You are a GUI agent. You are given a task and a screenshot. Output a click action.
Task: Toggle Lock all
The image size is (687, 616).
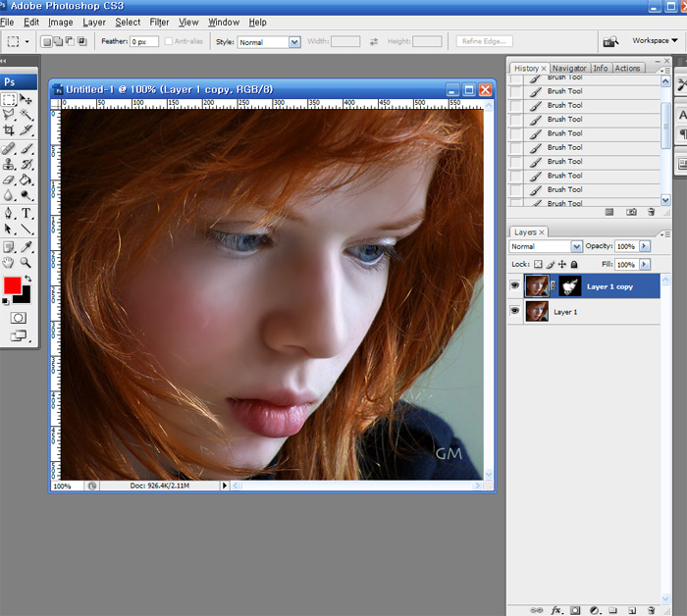click(574, 264)
